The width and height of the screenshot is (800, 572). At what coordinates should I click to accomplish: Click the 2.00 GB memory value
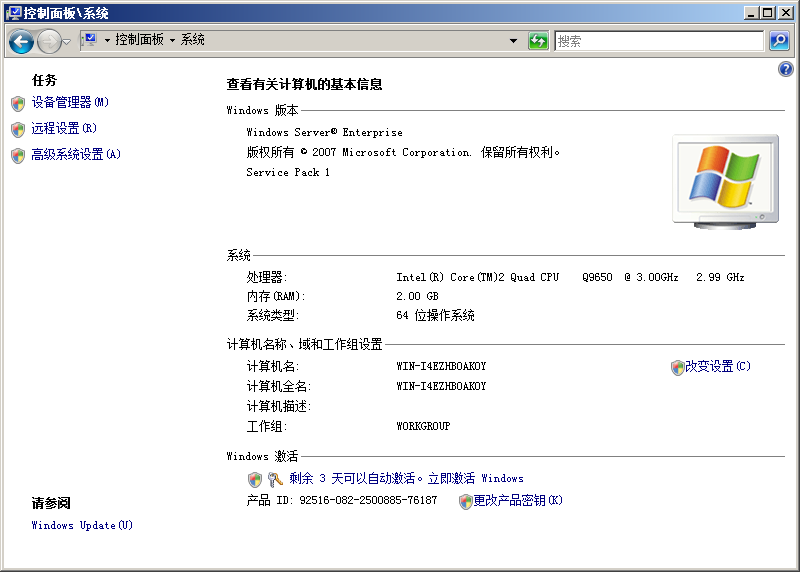[417, 296]
